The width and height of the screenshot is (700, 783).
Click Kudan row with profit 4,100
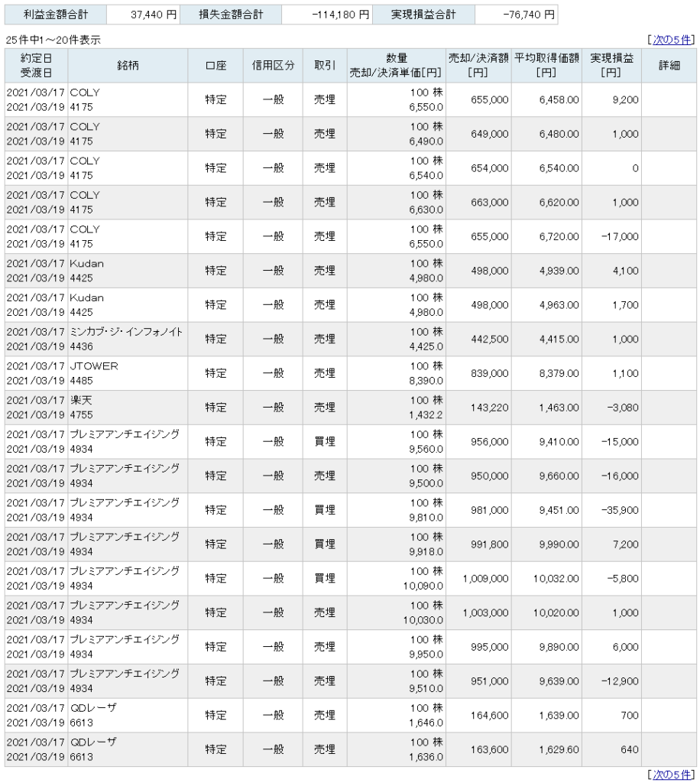(x=350, y=271)
